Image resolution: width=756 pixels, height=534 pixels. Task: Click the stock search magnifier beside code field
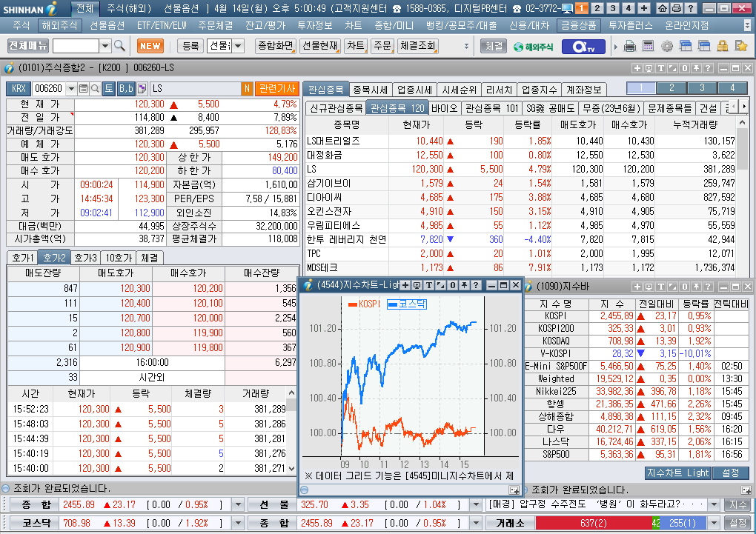pyautogui.click(x=95, y=89)
